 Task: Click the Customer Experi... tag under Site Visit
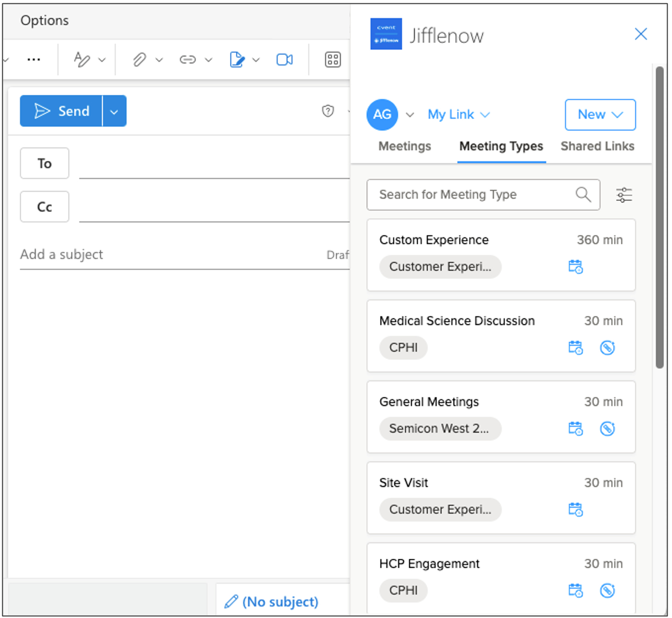(x=440, y=509)
